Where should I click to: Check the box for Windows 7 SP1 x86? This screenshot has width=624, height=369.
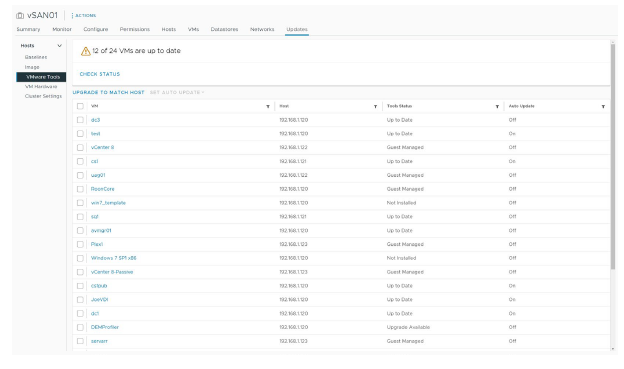point(80,258)
